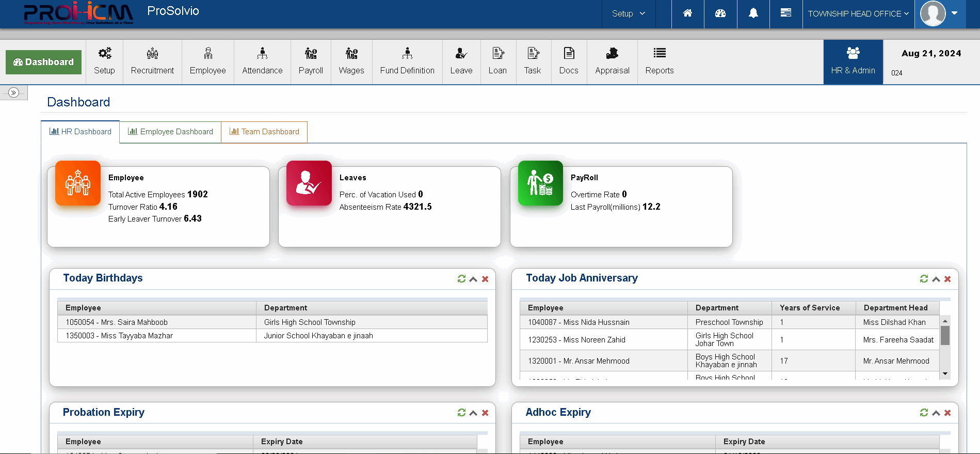Refresh the Today Birthdays panel
Viewport: 980px width, 454px height.
[x=461, y=279]
